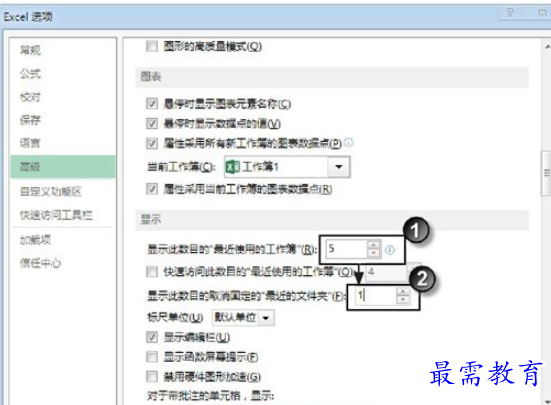The image size is (551, 405).
Task: Close the Excel 选项 dialog
Action: pyautogui.click(x=542, y=13)
